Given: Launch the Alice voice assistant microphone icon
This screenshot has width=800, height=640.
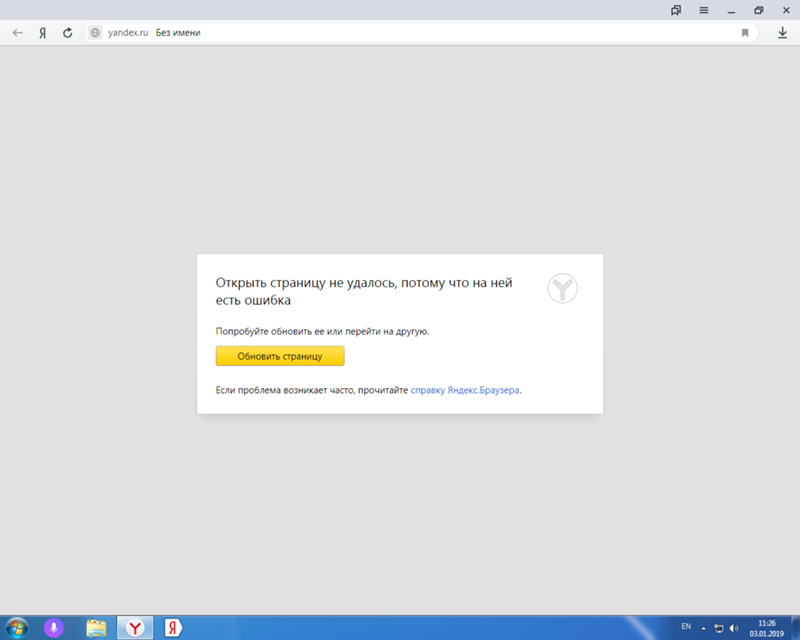Looking at the screenshot, I should (x=54, y=628).
